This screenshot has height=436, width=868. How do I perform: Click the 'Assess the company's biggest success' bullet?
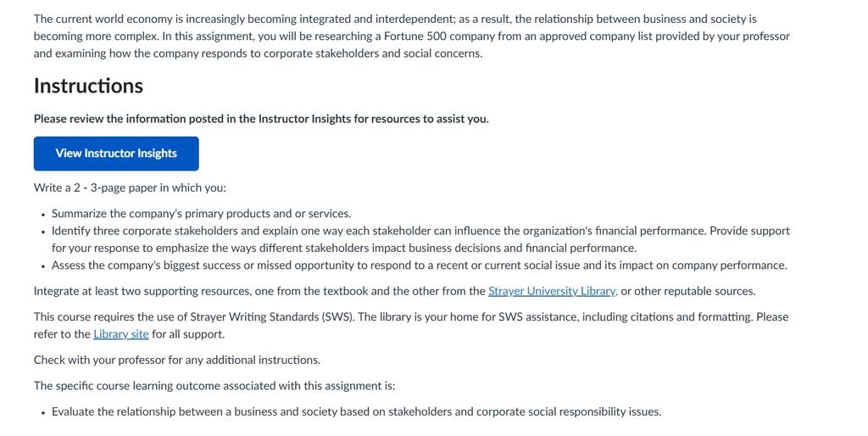(x=419, y=266)
